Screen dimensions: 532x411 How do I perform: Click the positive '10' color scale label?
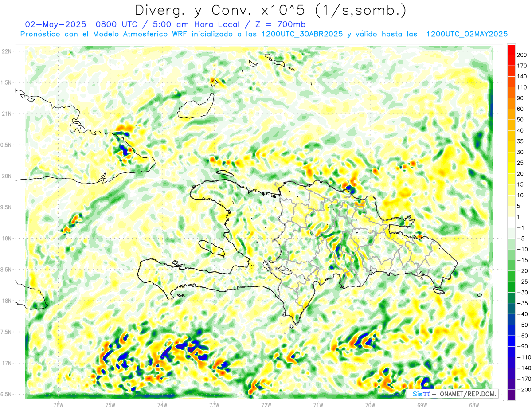521,196
